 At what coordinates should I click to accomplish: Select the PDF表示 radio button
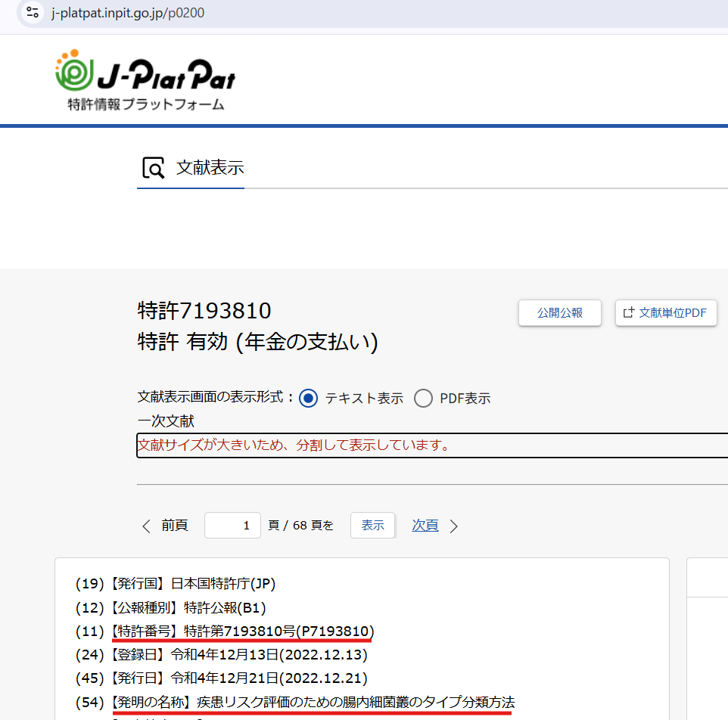(423, 398)
